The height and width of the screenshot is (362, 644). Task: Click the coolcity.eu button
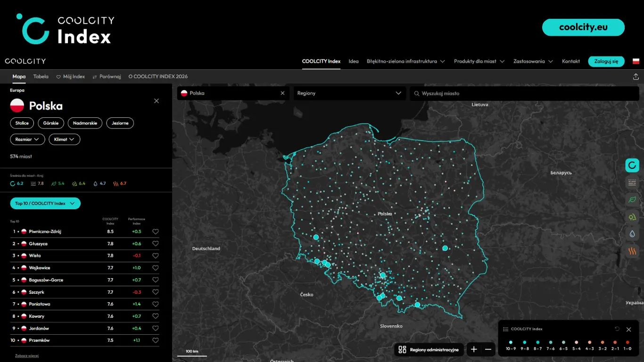pos(583,27)
